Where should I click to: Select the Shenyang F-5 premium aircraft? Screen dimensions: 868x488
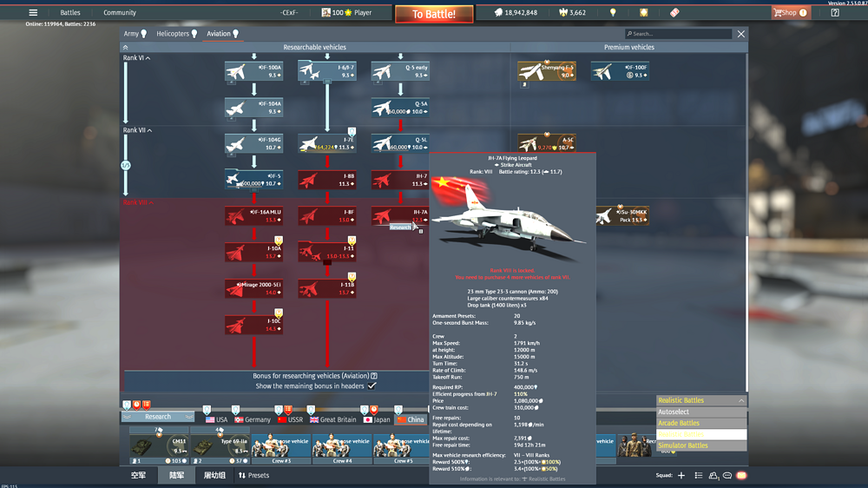pyautogui.click(x=547, y=71)
